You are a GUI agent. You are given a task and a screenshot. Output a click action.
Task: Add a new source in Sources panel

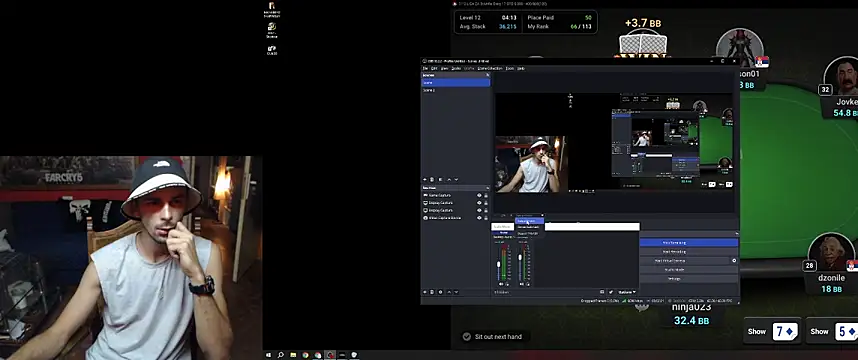click(x=425, y=292)
